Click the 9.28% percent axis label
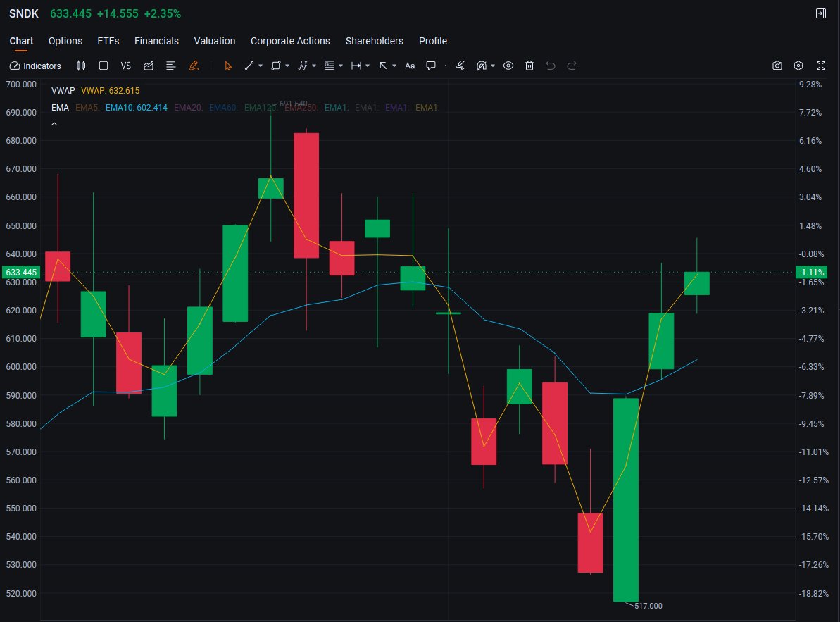The height and width of the screenshot is (622, 840). tap(810, 84)
